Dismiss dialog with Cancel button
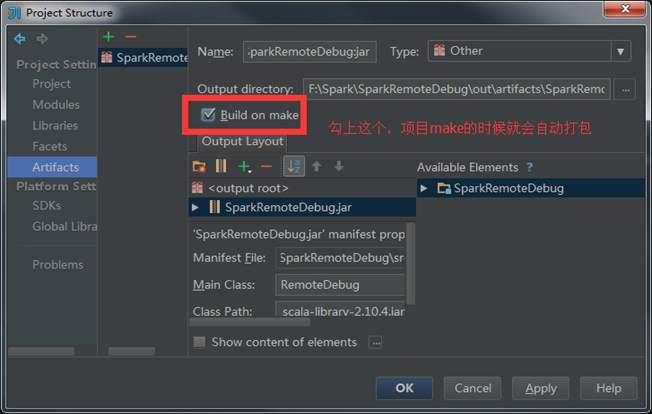 point(472,388)
